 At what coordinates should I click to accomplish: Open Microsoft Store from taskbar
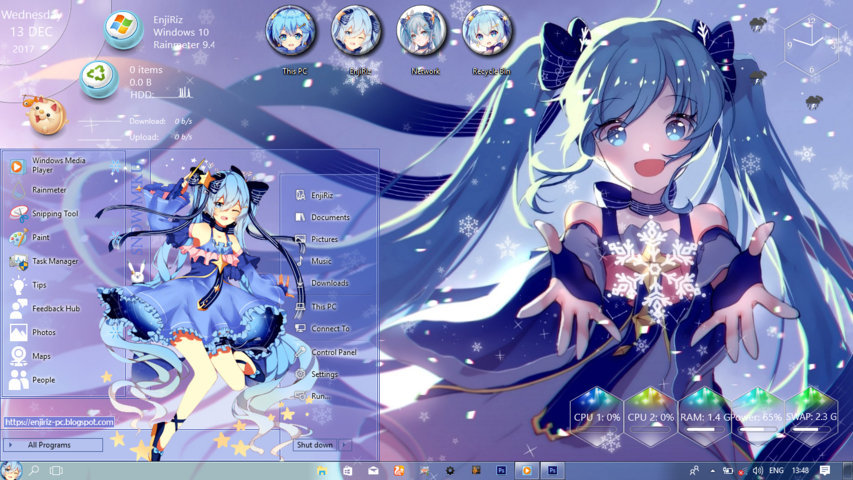348,471
